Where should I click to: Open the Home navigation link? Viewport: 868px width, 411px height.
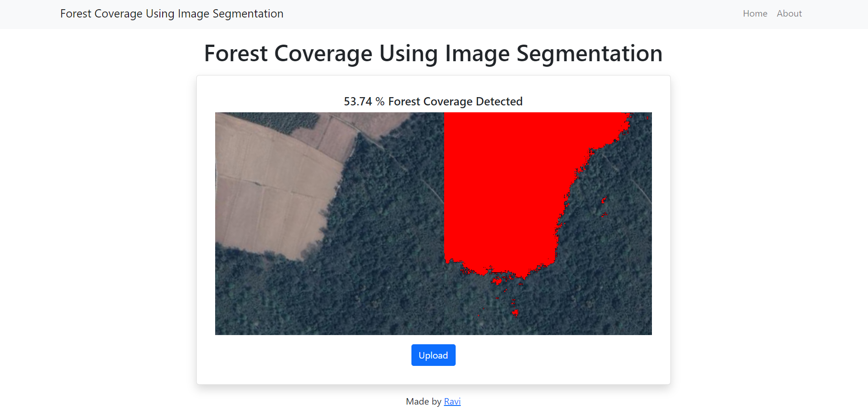(755, 14)
